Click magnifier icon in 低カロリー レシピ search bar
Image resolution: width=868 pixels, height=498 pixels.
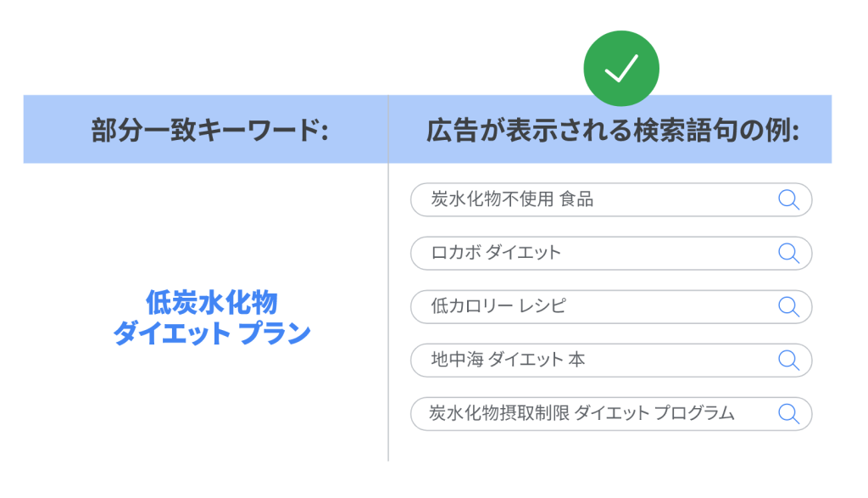click(x=789, y=306)
